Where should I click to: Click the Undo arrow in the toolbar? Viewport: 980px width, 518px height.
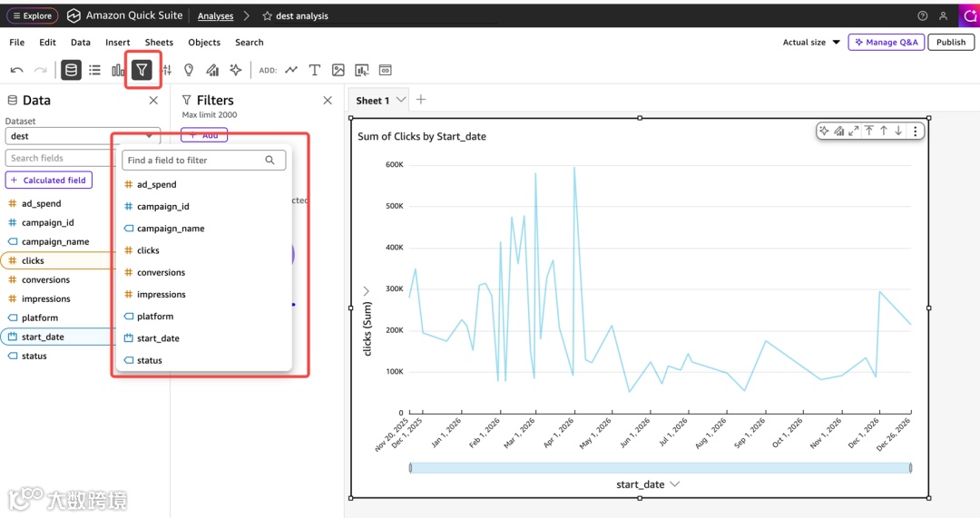coord(17,70)
